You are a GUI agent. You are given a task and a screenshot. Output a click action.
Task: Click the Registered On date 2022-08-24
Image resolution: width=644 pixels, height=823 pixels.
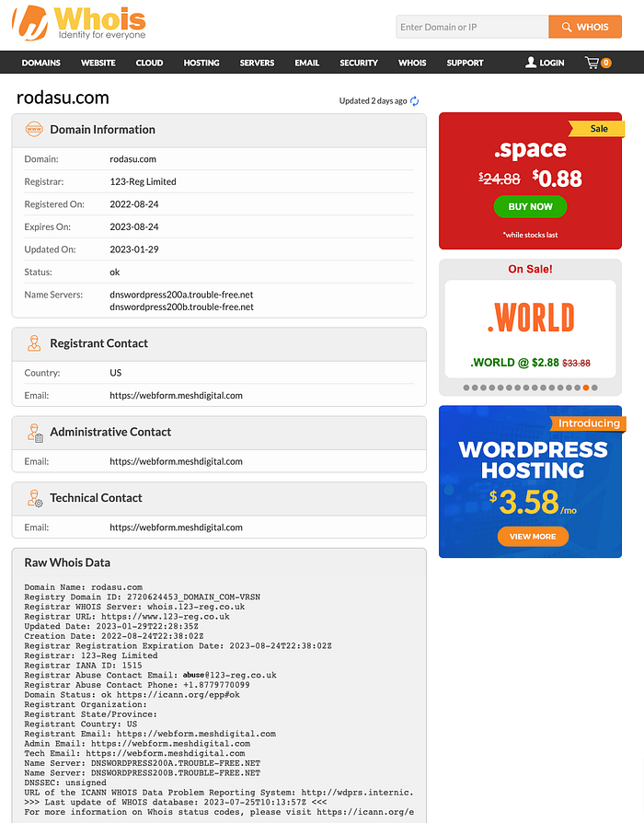[x=134, y=204]
